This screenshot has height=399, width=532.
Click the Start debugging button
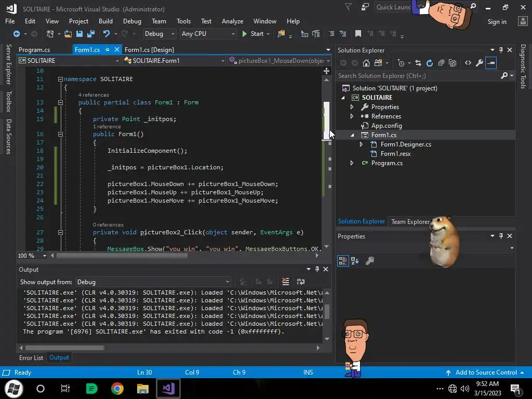253,34
